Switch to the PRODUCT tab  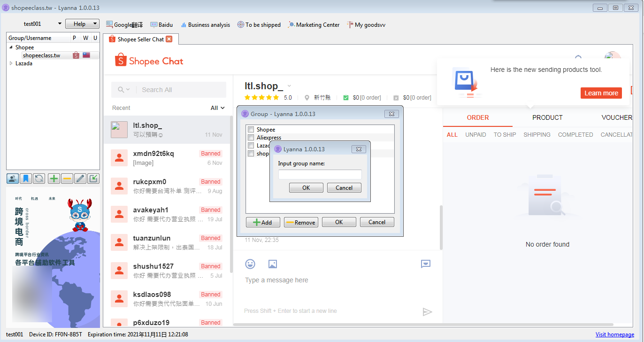pyautogui.click(x=547, y=117)
